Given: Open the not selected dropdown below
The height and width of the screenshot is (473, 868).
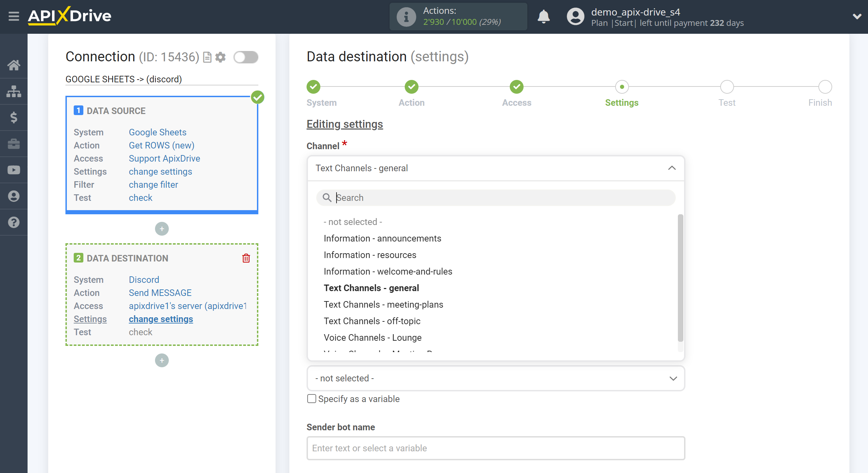Looking at the screenshot, I should click(x=496, y=378).
